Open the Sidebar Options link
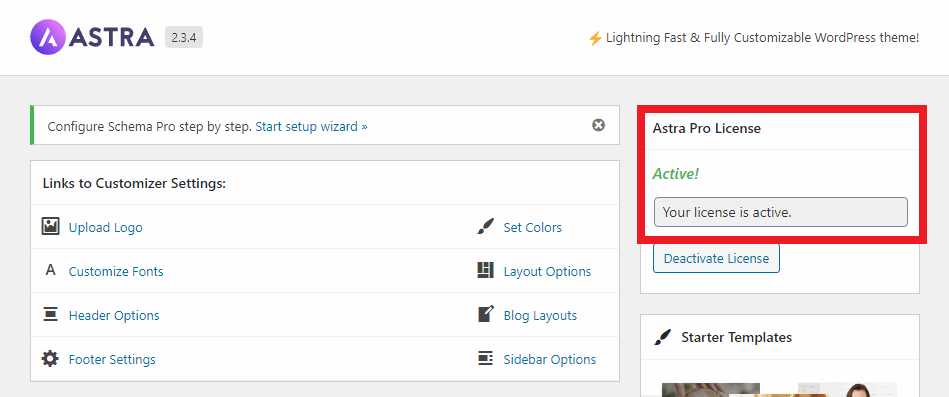This screenshot has height=397, width=949. [x=550, y=359]
